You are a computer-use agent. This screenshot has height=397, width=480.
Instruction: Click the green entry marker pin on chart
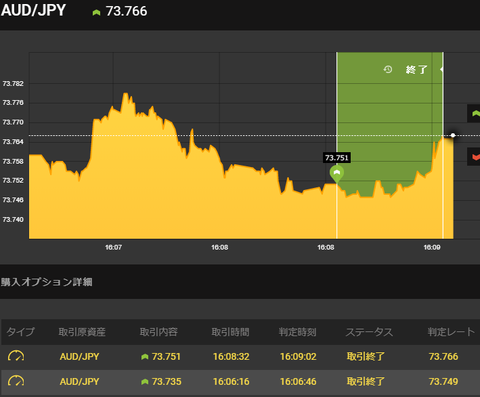337,174
